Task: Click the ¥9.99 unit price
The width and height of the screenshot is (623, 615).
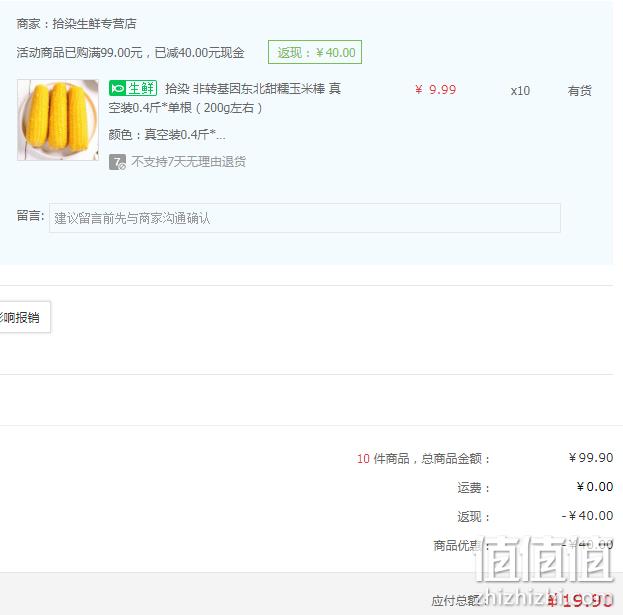Action: [435, 90]
